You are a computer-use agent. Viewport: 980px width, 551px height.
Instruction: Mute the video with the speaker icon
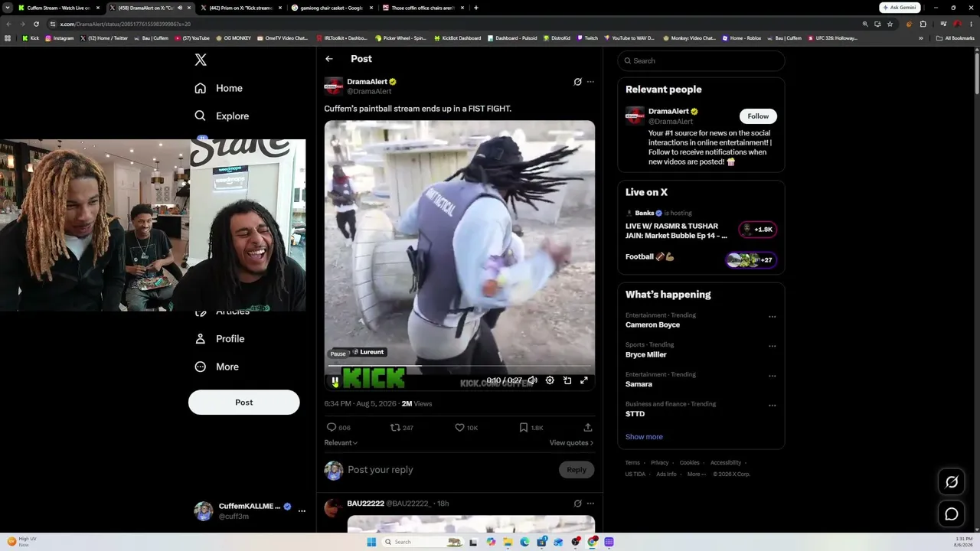(532, 380)
